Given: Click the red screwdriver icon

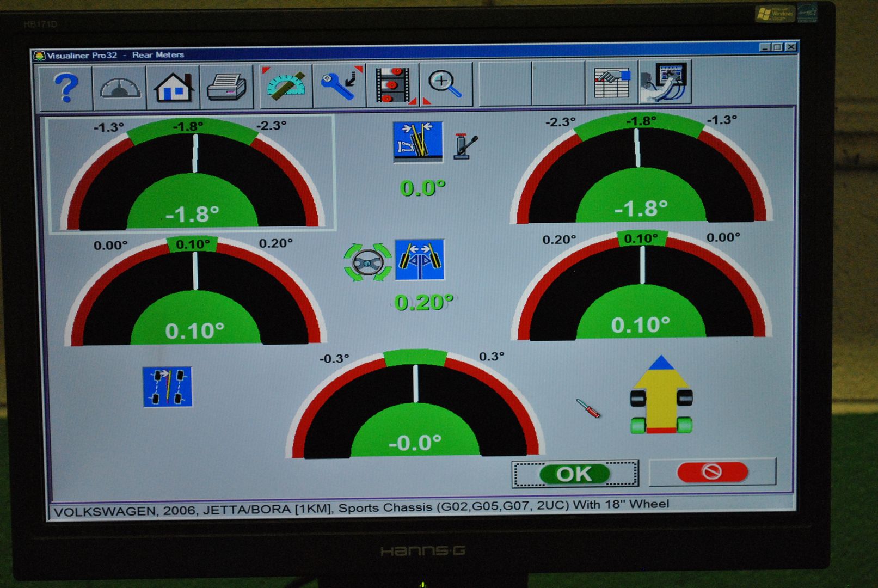Looking at the screenshot, I should click(x=588, y=408).
